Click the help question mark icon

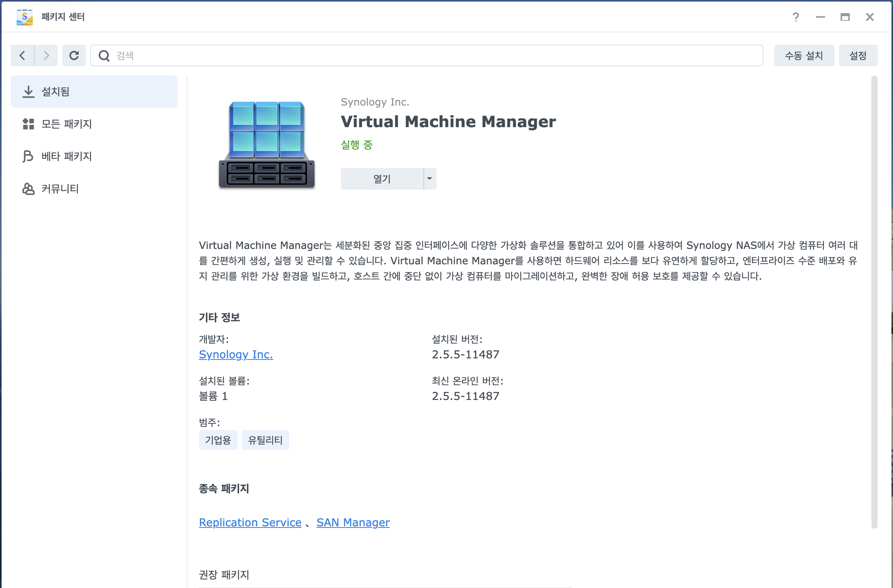click(795, 17)
